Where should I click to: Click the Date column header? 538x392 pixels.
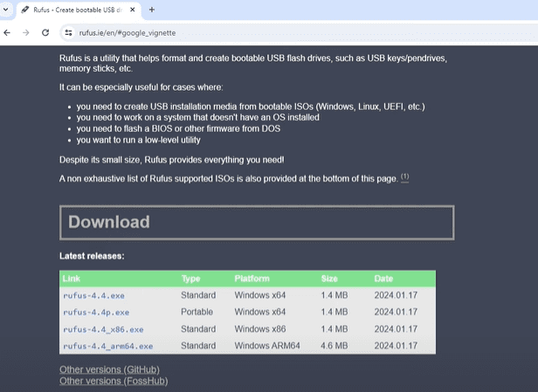[x=385, y=279]
